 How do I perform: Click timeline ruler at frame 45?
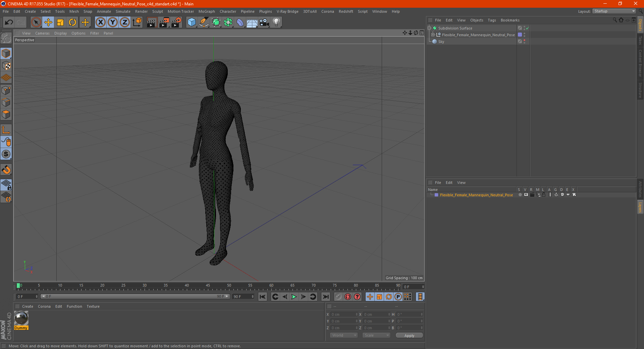(x=208, y=286)
